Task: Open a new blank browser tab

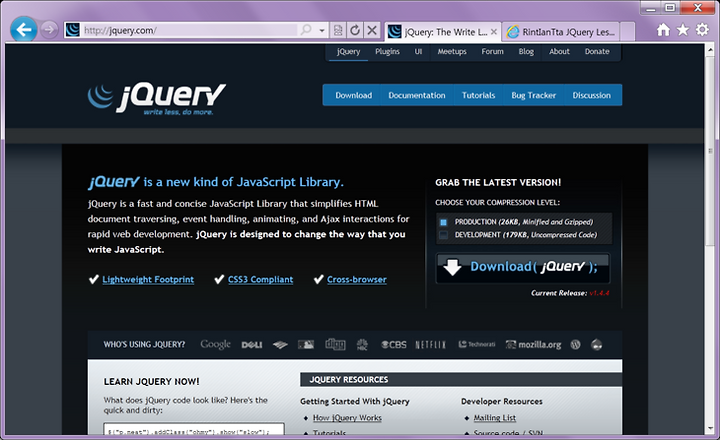Action: (627, 32)
